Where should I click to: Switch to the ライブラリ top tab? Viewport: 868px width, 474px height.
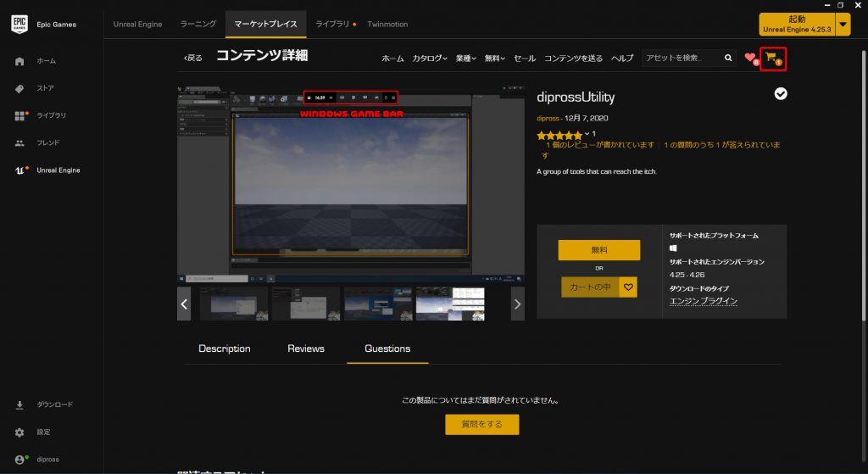pyautogui.click(x=332, y=25)
